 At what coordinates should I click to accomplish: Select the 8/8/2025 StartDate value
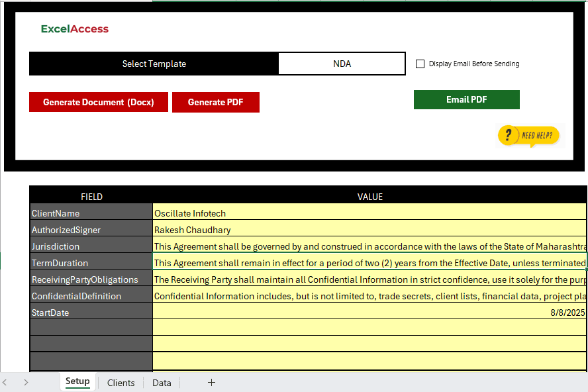pos(369,313)
